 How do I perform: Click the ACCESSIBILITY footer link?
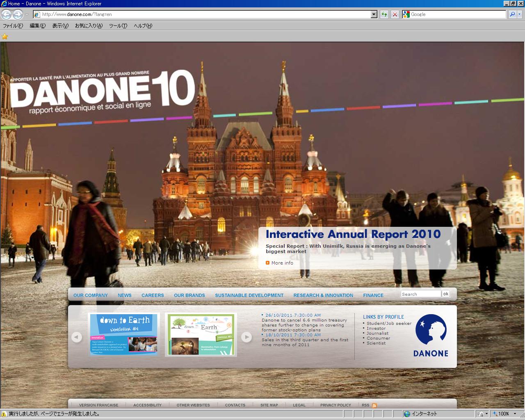(x=147, y=405)
